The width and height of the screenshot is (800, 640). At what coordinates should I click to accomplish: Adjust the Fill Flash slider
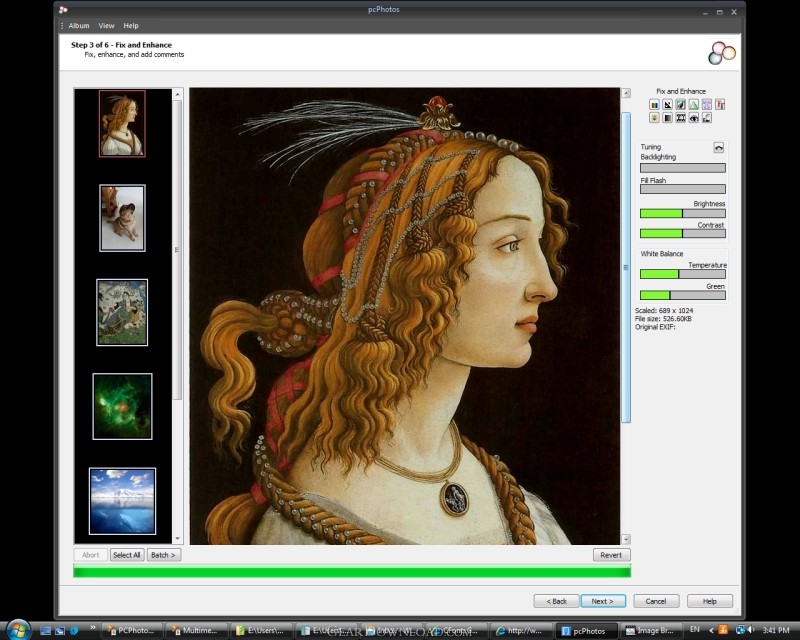[683, 189]
